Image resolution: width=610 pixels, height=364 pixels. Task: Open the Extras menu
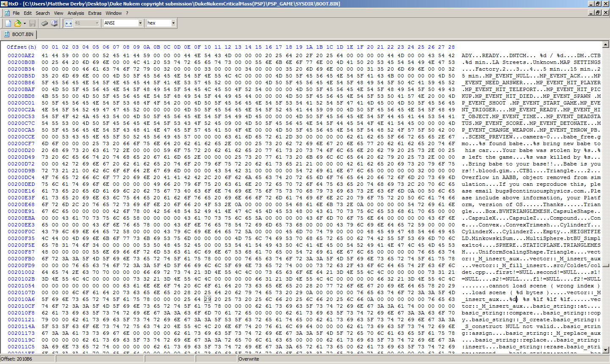(94, 13)
